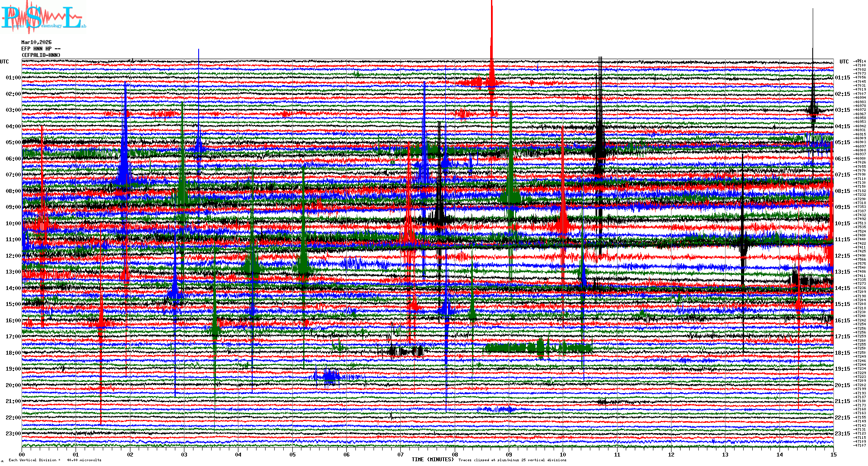
Task: Click the left UTC axis label
Action: [4, 62]
